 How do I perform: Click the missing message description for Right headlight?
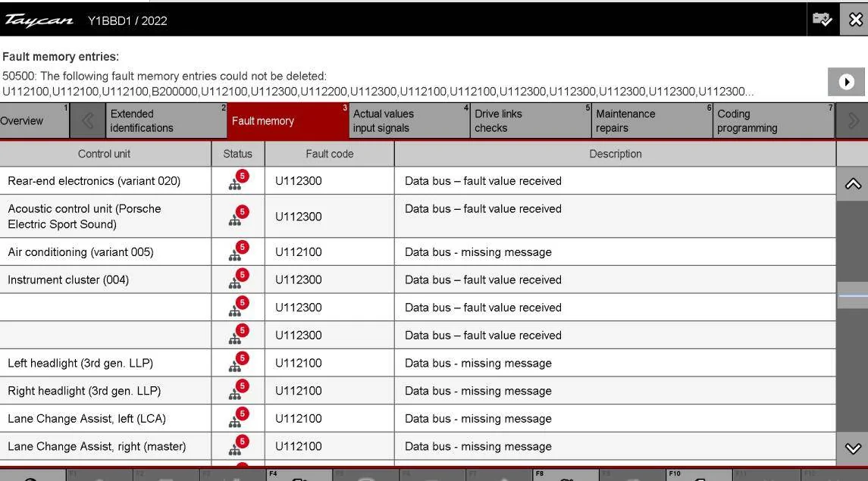point(478,391)
